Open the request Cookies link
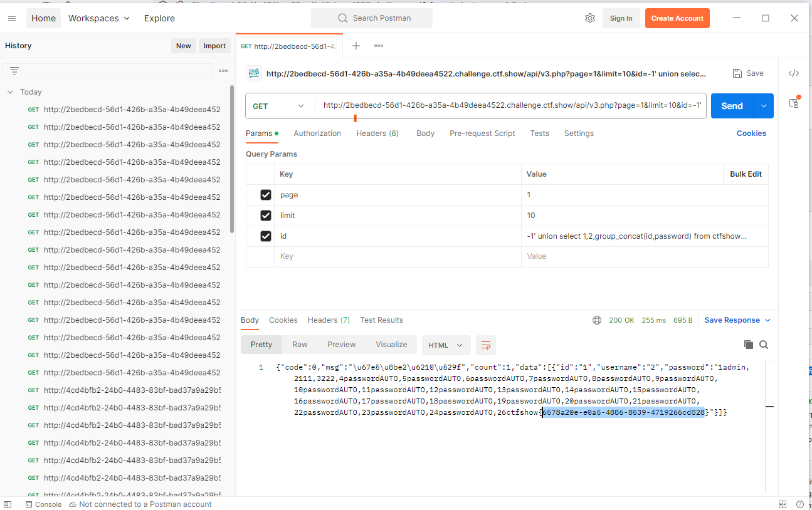The height and width of the screenshot is (510, 812). coord(751,133)
